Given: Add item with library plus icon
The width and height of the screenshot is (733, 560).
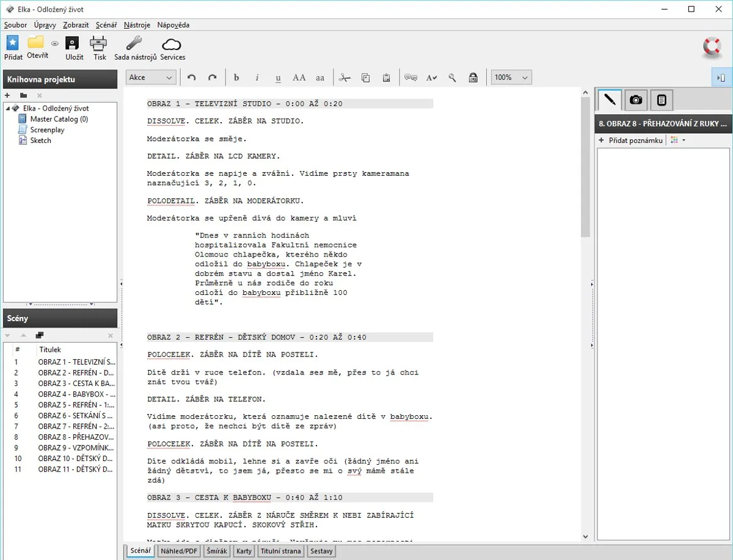Looking at the screenshot, I should (x=7, y=95).
